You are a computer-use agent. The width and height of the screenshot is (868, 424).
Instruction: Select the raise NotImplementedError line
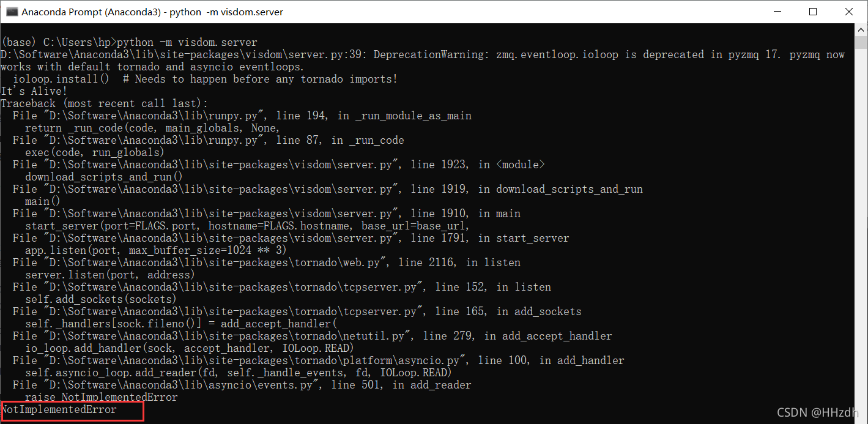click(x=102, y=396)
